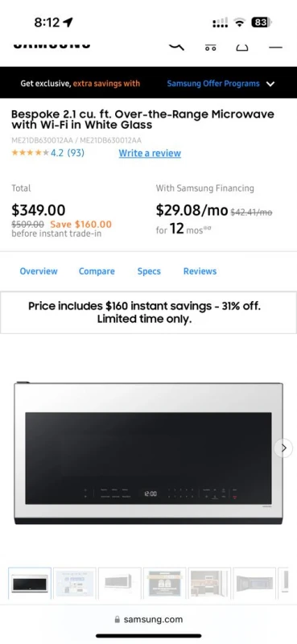Image resolution: width=297 pixels, height=644 pixels.
Task: Go to the Reviews tab
Action: point(200,271)
